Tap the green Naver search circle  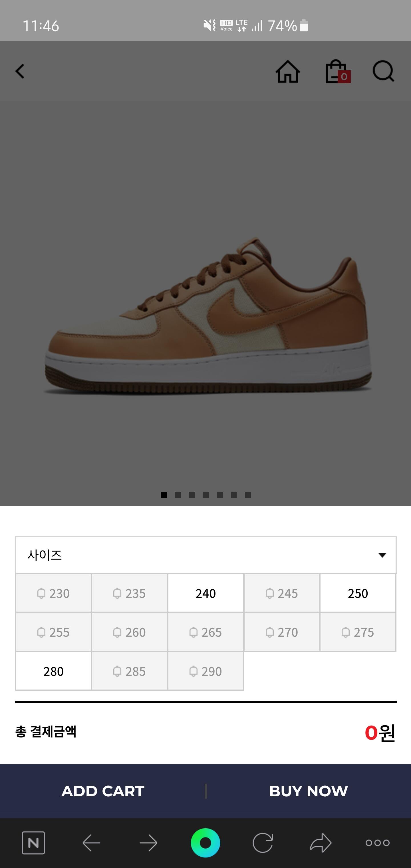205,843
